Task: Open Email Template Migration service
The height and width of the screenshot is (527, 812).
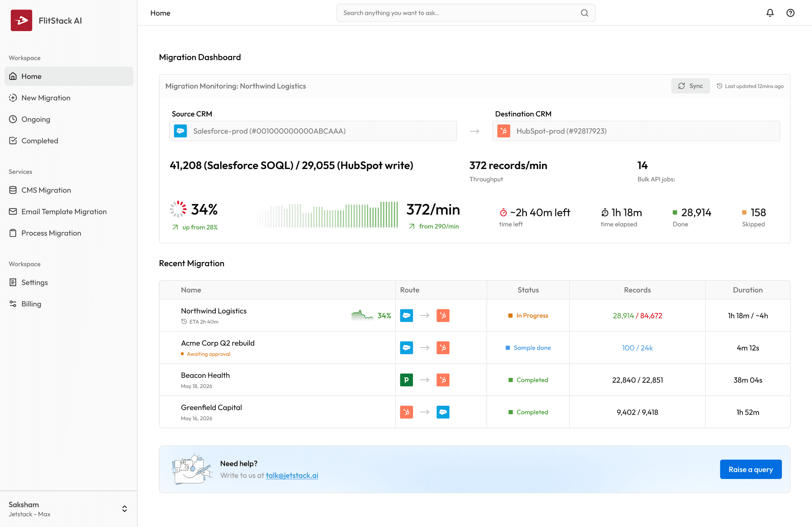Action: (x=69, y=212)
